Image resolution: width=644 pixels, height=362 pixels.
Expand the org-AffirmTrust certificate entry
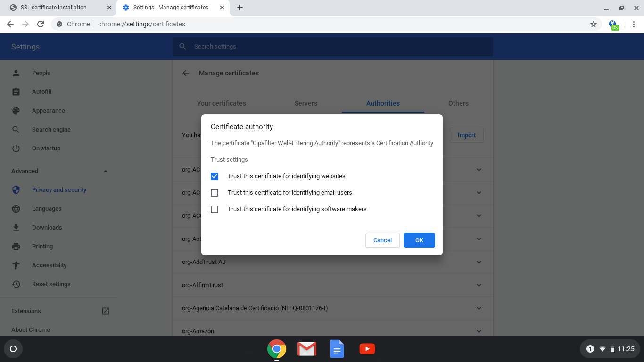[x=479, y=285]
